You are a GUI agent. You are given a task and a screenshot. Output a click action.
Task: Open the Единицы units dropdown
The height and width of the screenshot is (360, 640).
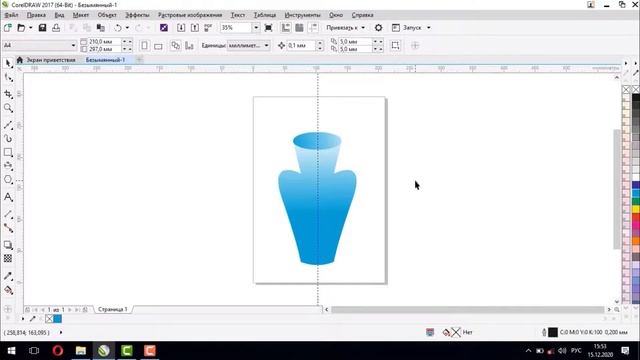[x=249, y=45]
